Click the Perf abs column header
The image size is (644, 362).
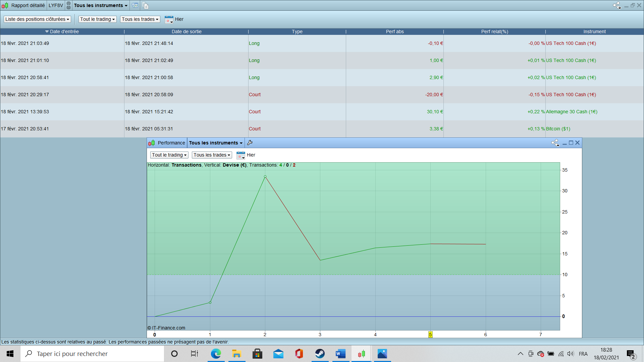(x=394, y=32)
